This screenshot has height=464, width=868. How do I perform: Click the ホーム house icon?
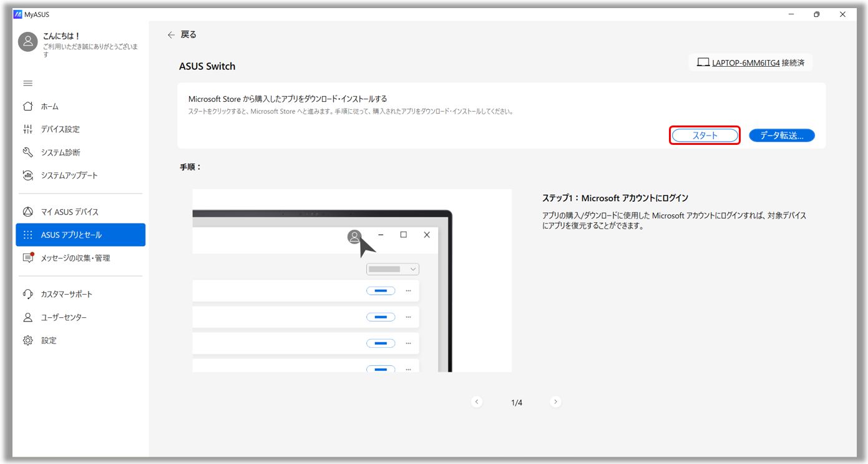coord(27,106)
